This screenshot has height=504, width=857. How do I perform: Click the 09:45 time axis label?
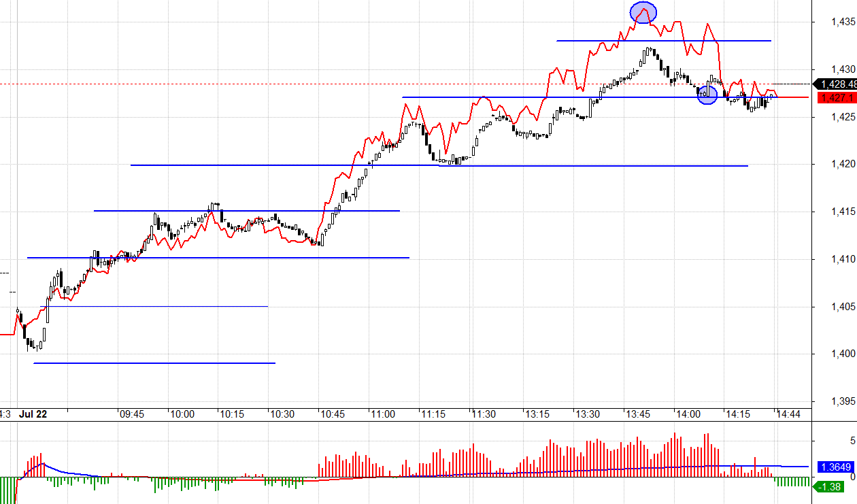pos(131,414)
